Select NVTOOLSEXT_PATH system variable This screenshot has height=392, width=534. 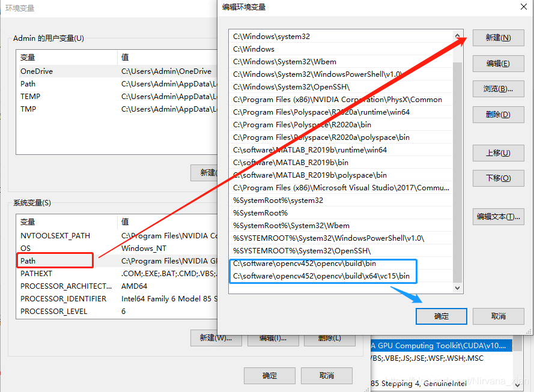coord(117,235)
